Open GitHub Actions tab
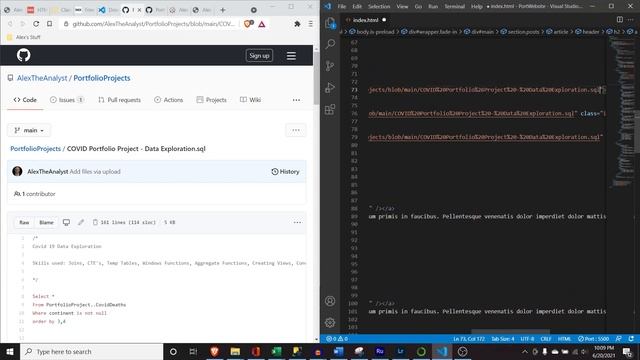Screen dimensions: 640x360 [x=169, y=100]
